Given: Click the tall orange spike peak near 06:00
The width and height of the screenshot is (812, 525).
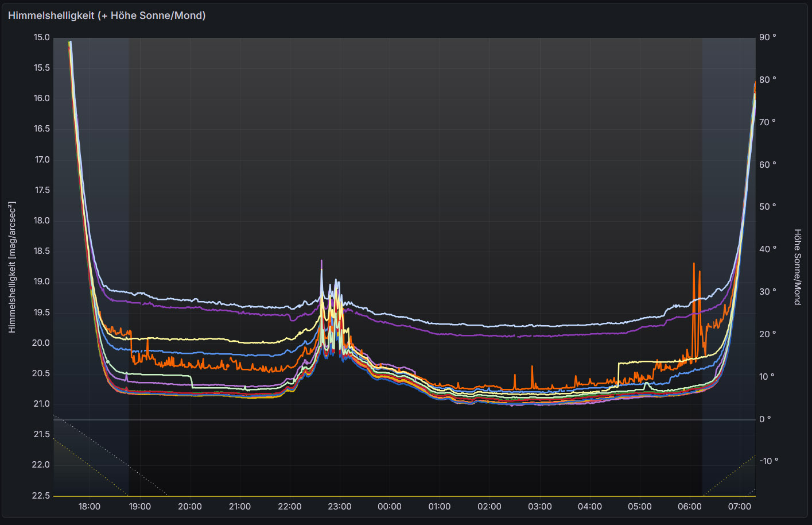Looking at the screenshot, I should 694,264.
